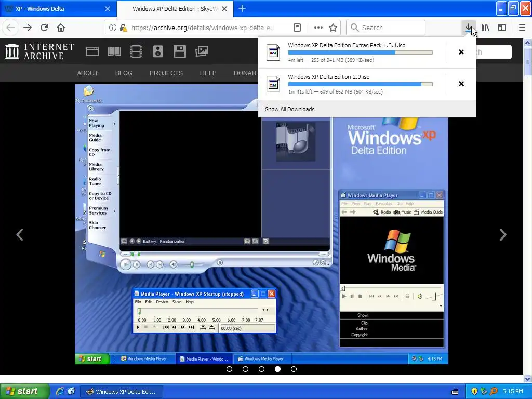The image size is (532, 399).
Task: Click the page scrollbar down arrow
Action: click(x=528, y=379)
